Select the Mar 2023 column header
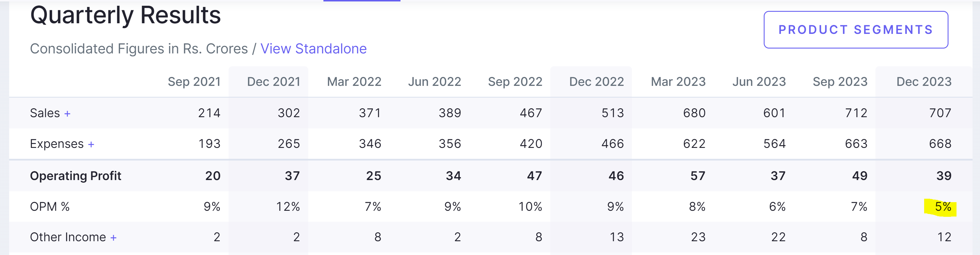This screenshot has height=255, width=980. (x=678, y=82)
